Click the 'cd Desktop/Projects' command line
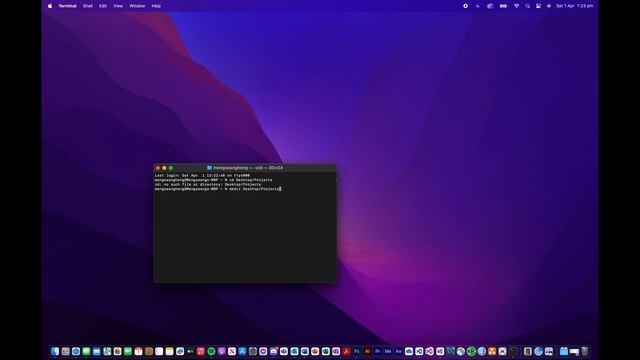The height and width of the screenshot is (360, 640). (213, 180)
